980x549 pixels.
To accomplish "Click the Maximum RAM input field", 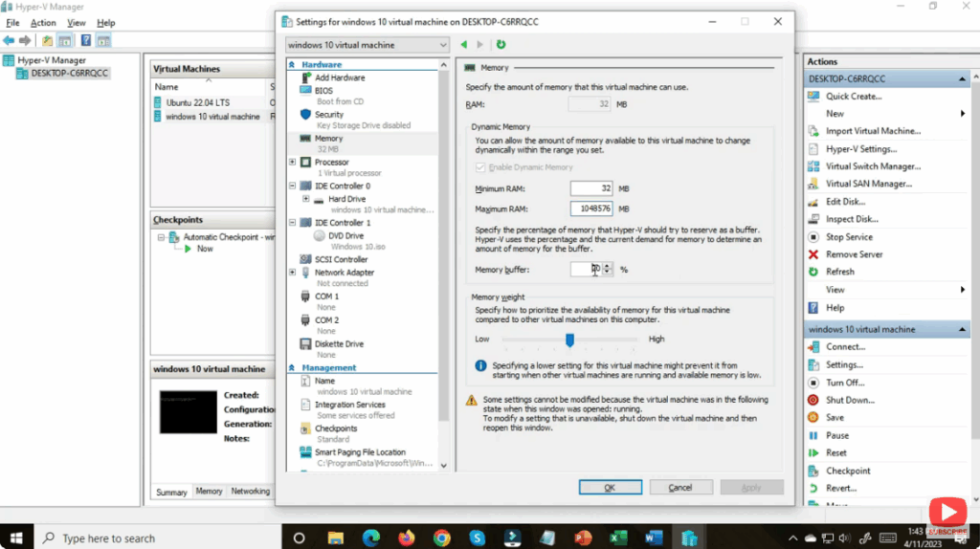I will point(590,209).
